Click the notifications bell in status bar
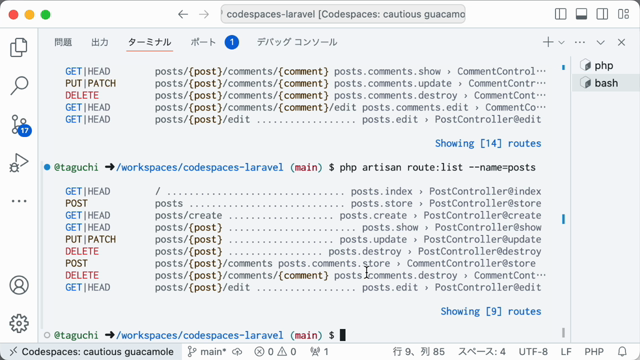 (622, 351)
